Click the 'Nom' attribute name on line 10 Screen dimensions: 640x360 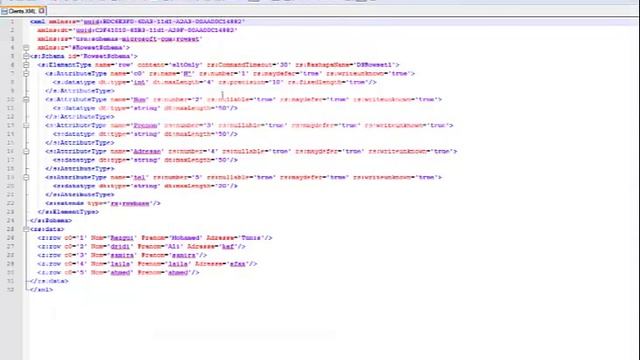139,100
